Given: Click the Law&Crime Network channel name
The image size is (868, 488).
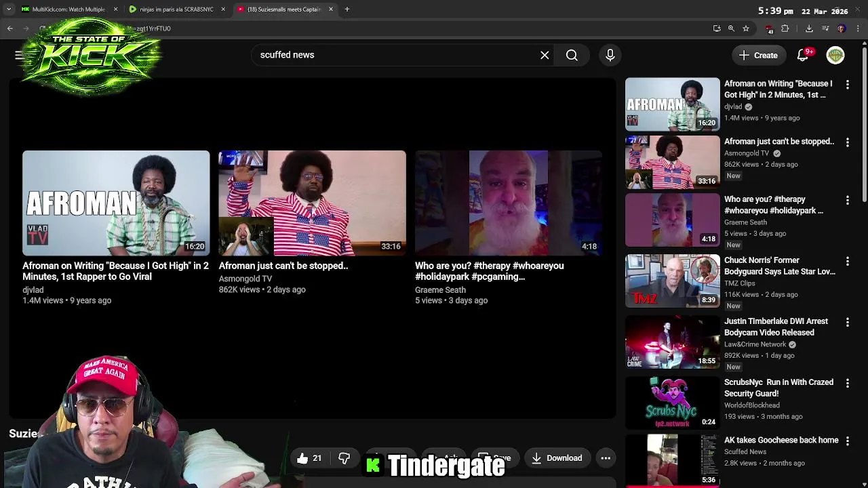Looking at the screenshot, I should [x=755, y=344].
